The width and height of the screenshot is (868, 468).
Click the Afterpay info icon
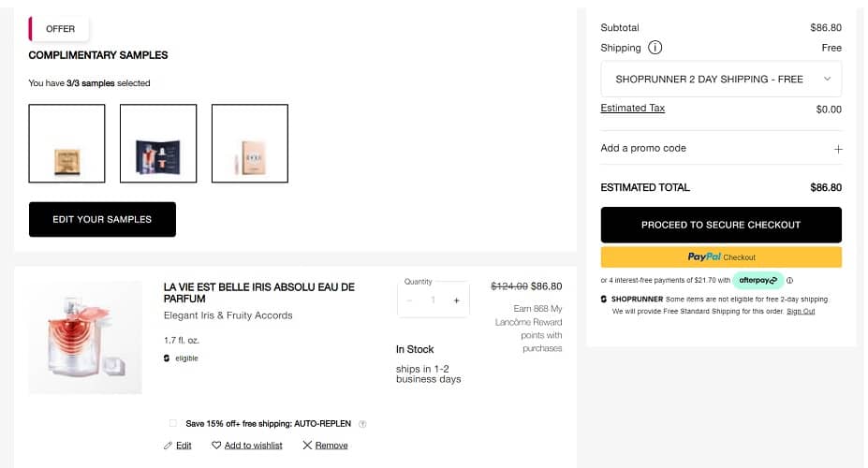790,280
